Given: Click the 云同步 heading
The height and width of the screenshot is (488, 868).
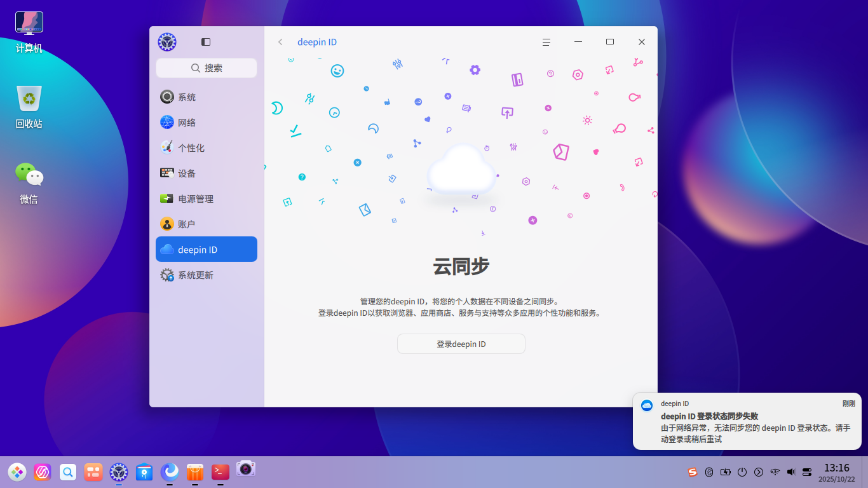Looking at the screenshot, I should [x=461, y=267].
